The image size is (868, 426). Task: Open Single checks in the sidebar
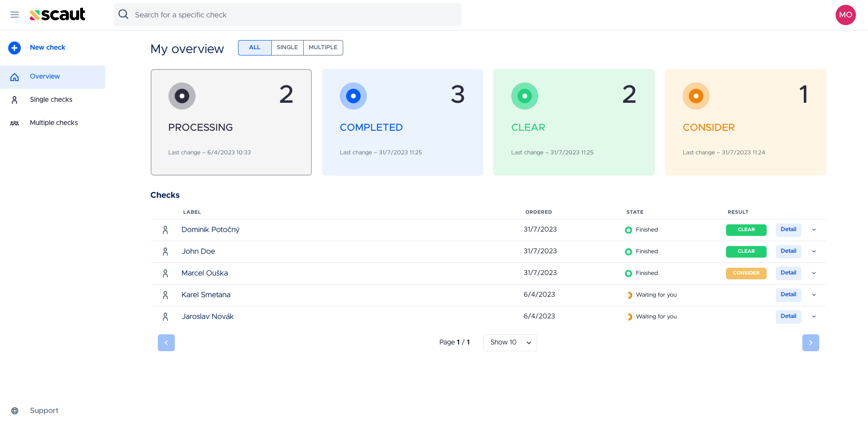tap(53, 100)
